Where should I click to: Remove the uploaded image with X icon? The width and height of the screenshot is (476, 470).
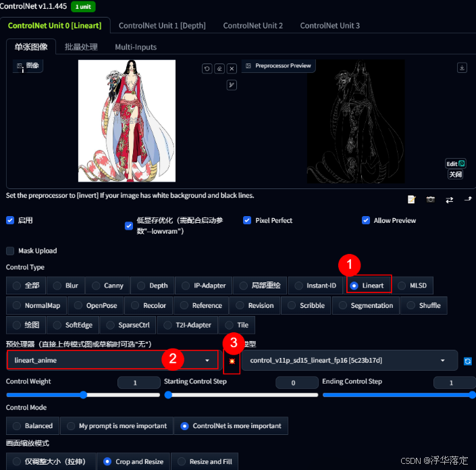tap(232, 69)
